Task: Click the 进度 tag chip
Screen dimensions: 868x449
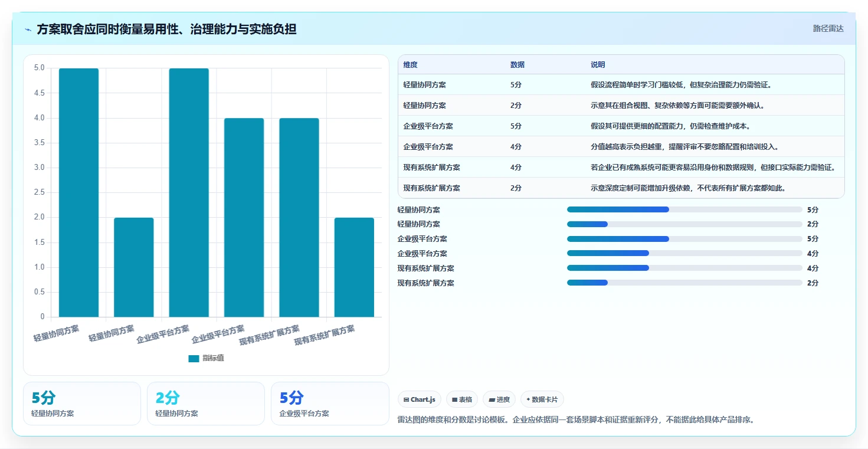Action: (x=499, y=399)
